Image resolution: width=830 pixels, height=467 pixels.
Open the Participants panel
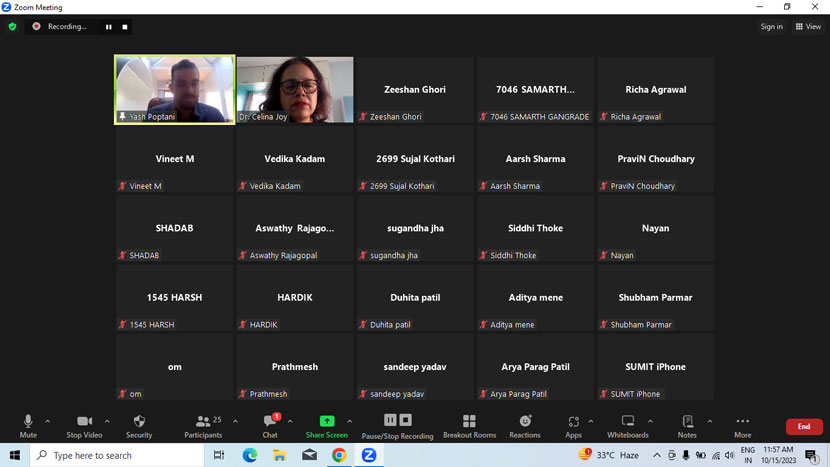pyautogui.click(x=203, y=425)
